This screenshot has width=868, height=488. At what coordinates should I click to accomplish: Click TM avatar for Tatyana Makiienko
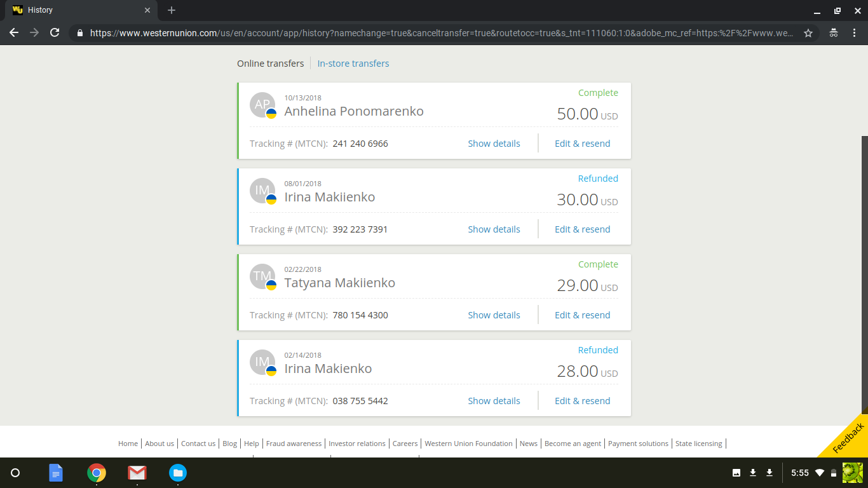point(262,276)
